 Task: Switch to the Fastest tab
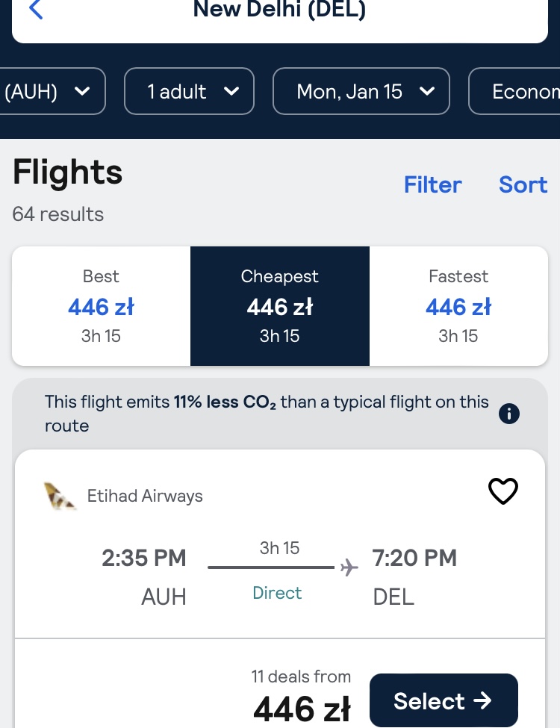(x=458, y=306)
